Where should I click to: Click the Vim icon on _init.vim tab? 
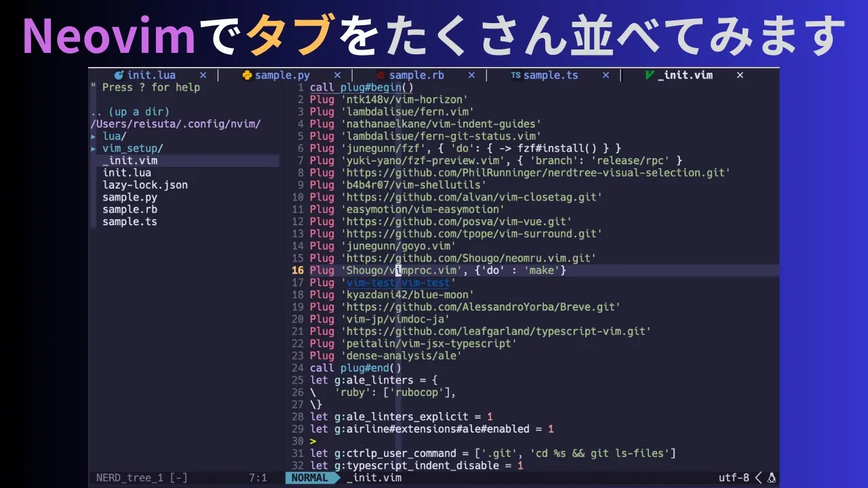tap(650, 75)
